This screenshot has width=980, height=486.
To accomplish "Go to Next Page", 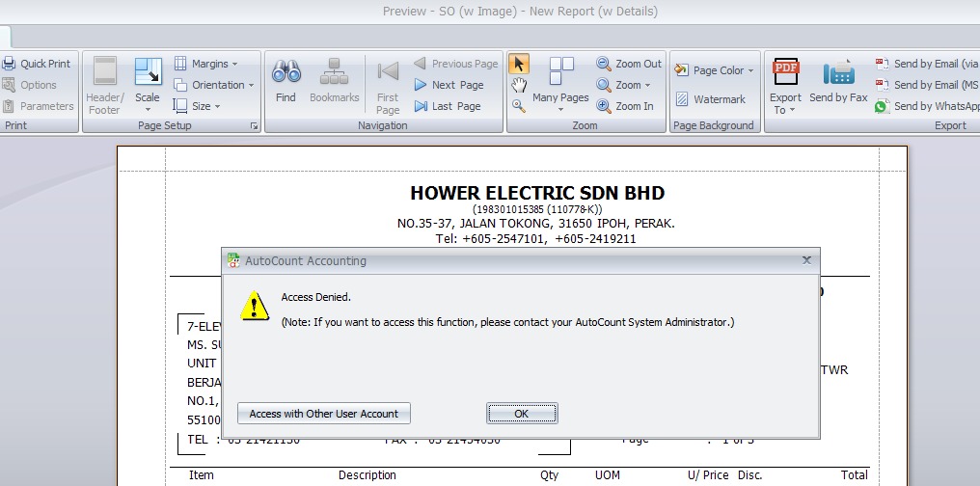I will click(x=449, y=85).
